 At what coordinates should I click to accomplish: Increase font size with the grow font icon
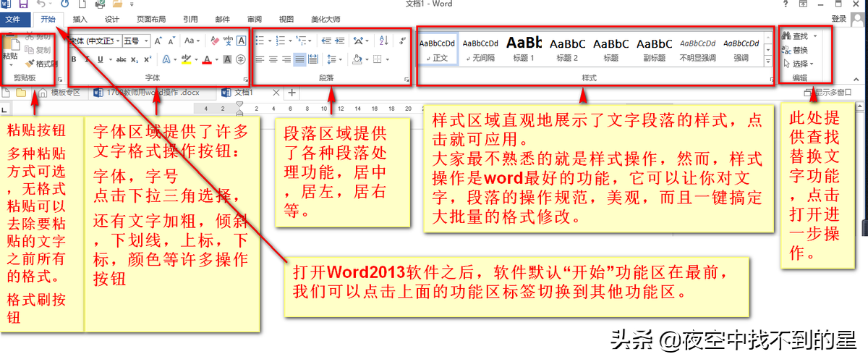pyautogui.click(x=158, y=41)
